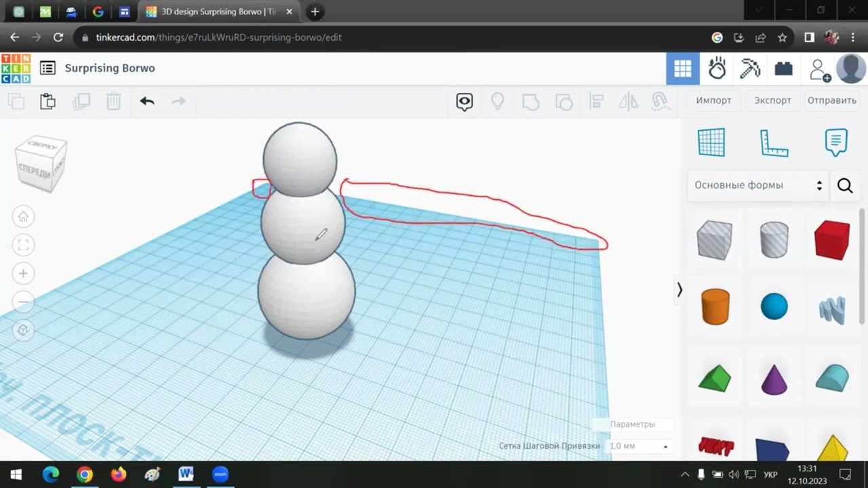Pick the yellow Pyramid shape
Viewport: 868px width, 488px height.
pyautogui.click(x=833, y=447)
